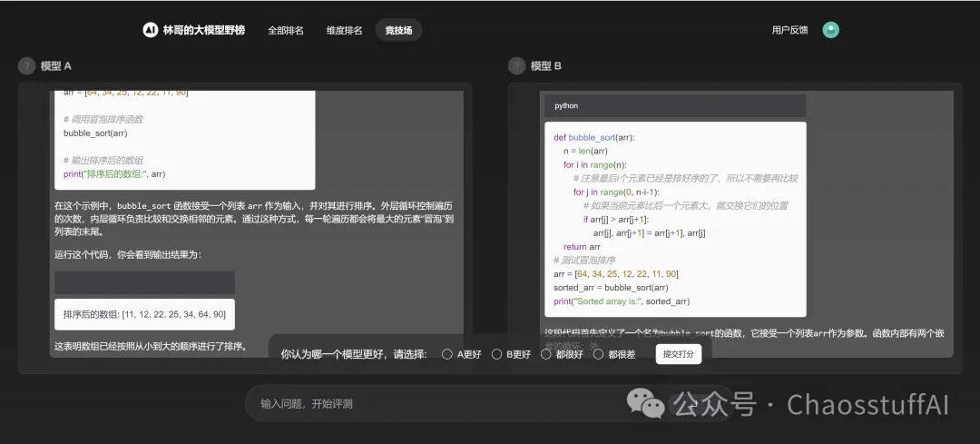Click the for j in range(0, n-i-1): line
The width and height of the screenshot is (980, 444).
(616, 192)
